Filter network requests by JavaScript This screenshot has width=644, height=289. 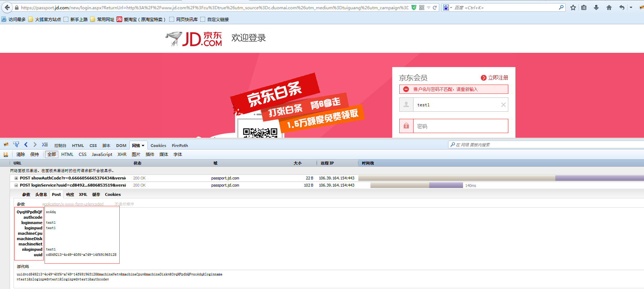pyautogui.click(x=102, y=154)
